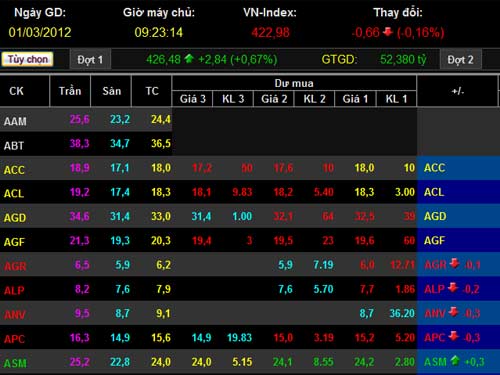Select the ANV symbol in CK column
Image resolution: width=500 pixels, height=375 pixels.
coord(15,315)
